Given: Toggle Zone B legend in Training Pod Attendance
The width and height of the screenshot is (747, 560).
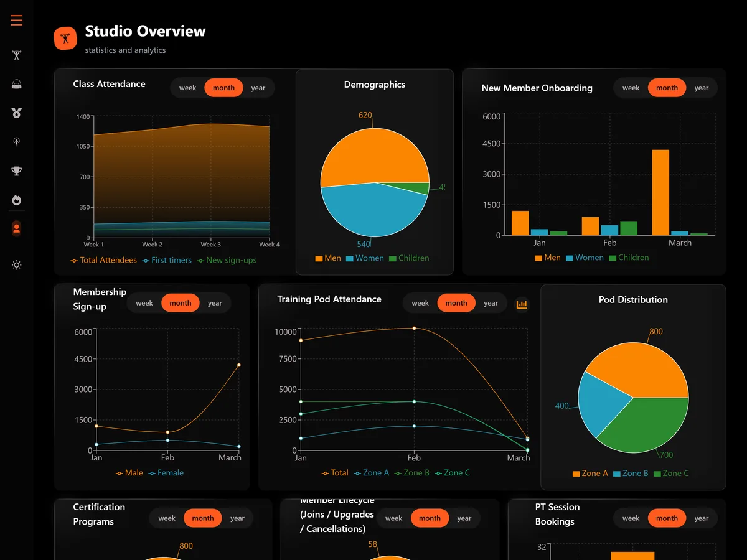Looking at the screenshot, I should click(x=411, y=473).
